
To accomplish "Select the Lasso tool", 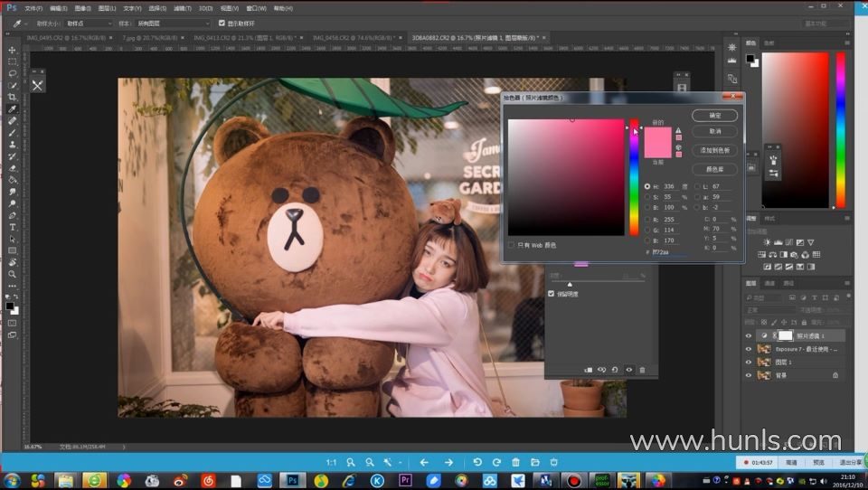I will [x=12, y=73].
